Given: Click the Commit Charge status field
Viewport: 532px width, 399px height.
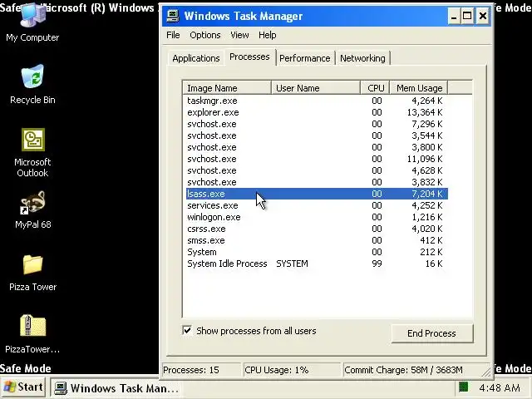Looking at the screenshot, I should click(x=412, y=370).
